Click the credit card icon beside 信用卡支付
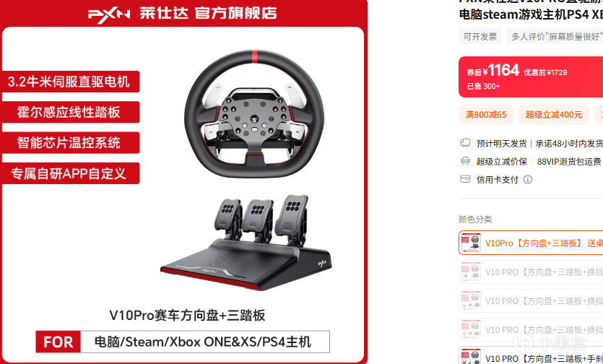 pos(465,179)
